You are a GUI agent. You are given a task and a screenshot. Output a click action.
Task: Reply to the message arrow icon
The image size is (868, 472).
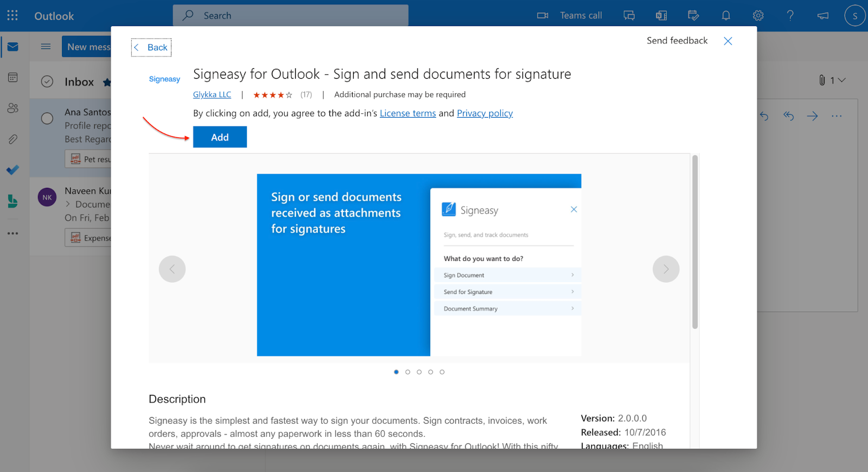(x=764, y=116)
